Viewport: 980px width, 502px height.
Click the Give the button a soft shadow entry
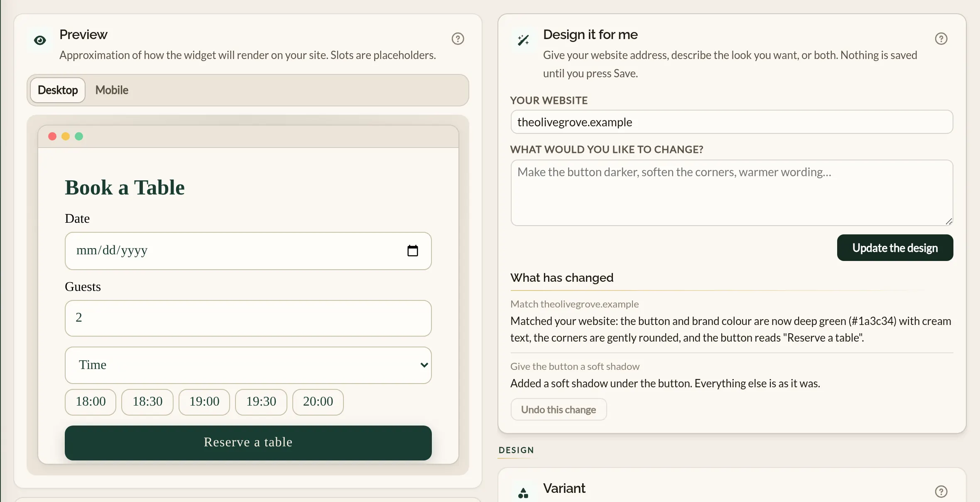coord(575,367)
